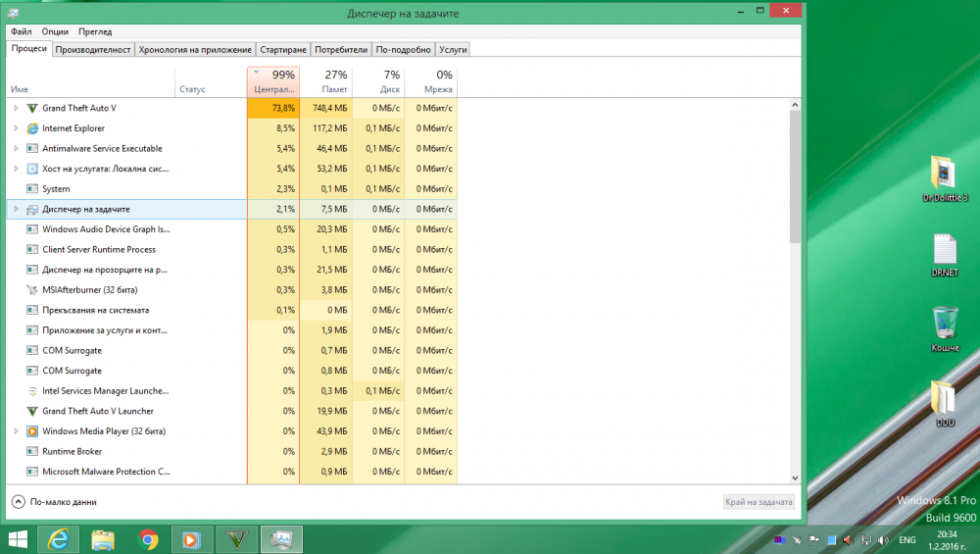
Task: Open the Опции menu
Action: point(55,31)
